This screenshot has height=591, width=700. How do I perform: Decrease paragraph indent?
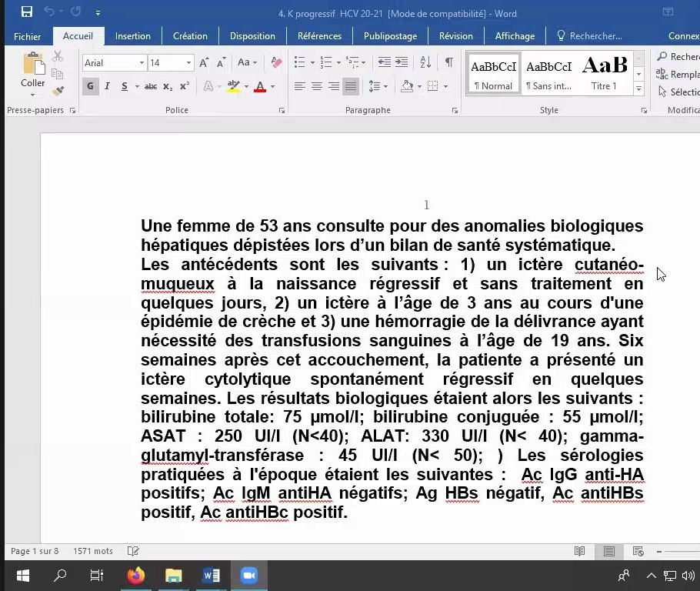[385, 62]
